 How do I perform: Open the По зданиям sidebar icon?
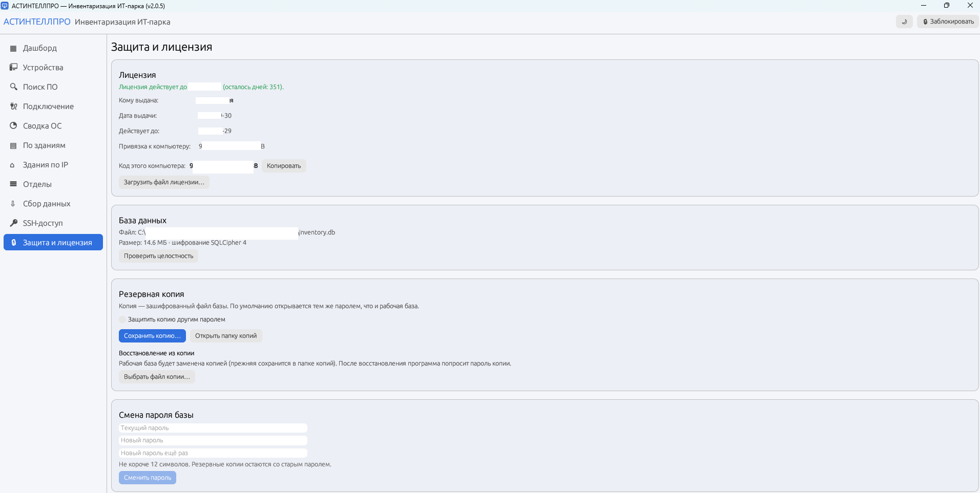click(x=13, y=145)
